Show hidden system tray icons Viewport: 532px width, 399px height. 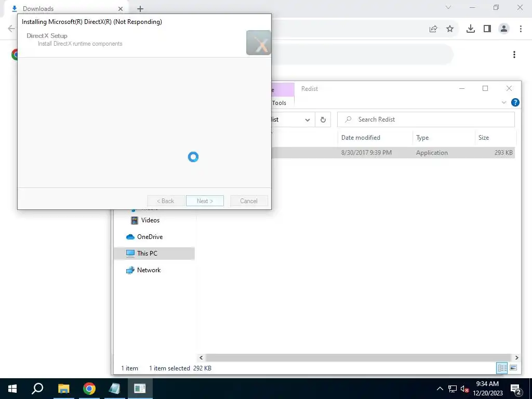440,389
